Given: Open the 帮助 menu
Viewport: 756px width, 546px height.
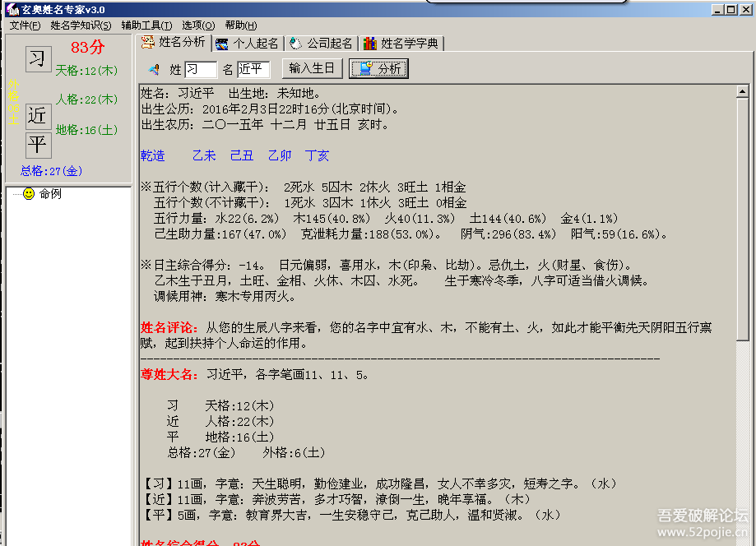Looking at the screenshot, I should pos(240,25).
